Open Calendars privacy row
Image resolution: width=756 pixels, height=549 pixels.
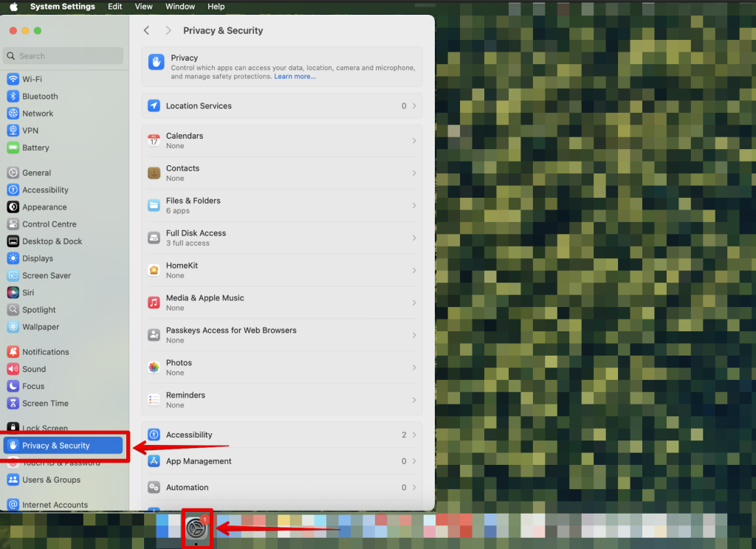282,141
